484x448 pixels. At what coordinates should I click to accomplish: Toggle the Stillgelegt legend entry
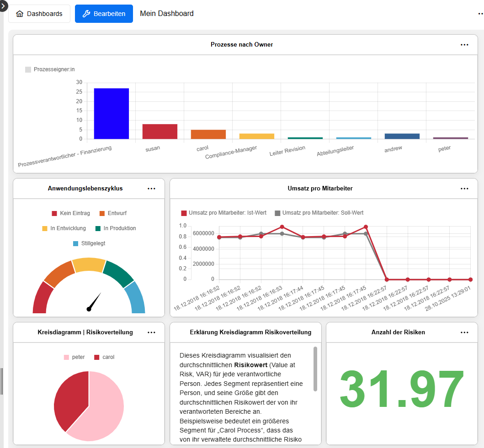coord(89,243)
